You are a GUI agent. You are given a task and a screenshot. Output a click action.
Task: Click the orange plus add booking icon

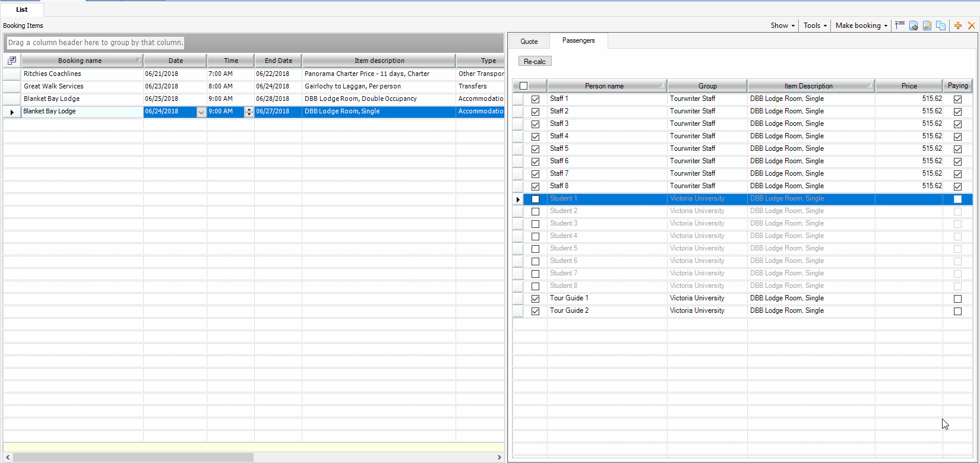pos(958,26)
